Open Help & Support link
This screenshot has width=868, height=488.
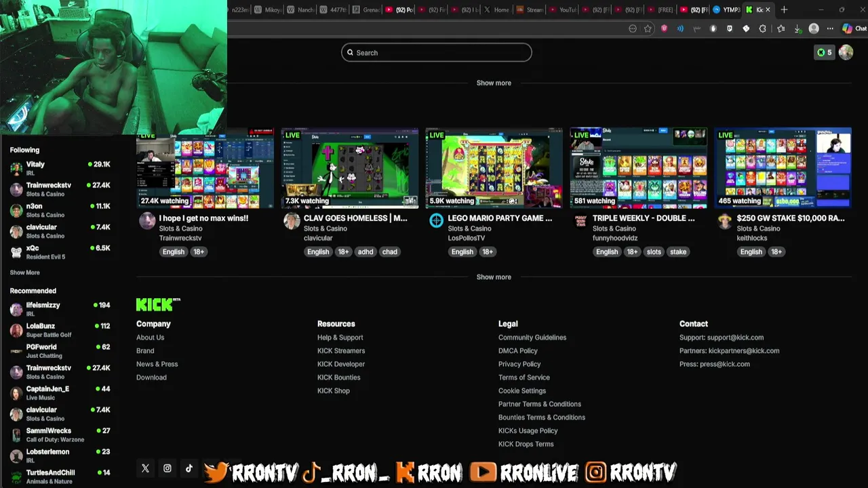click(340, 338)
